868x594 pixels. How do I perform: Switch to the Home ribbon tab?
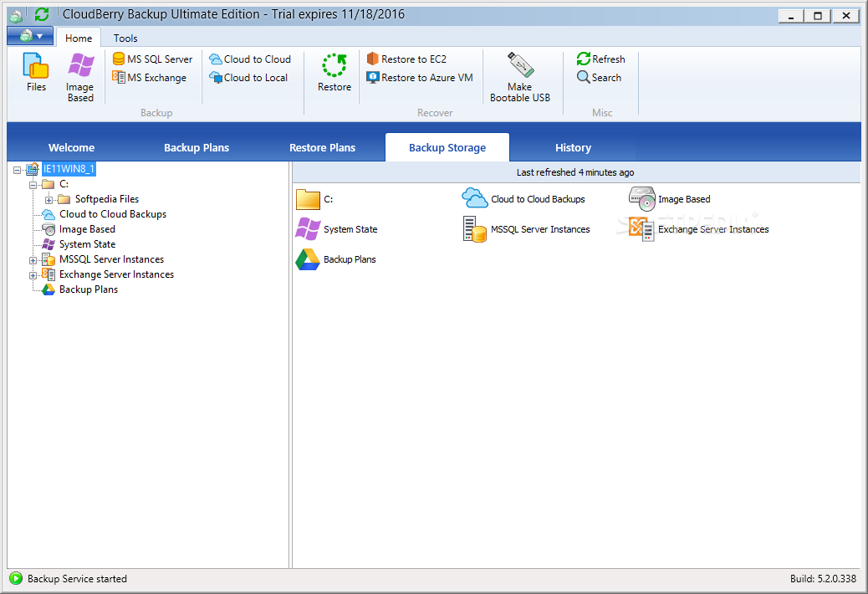[79, 38]
